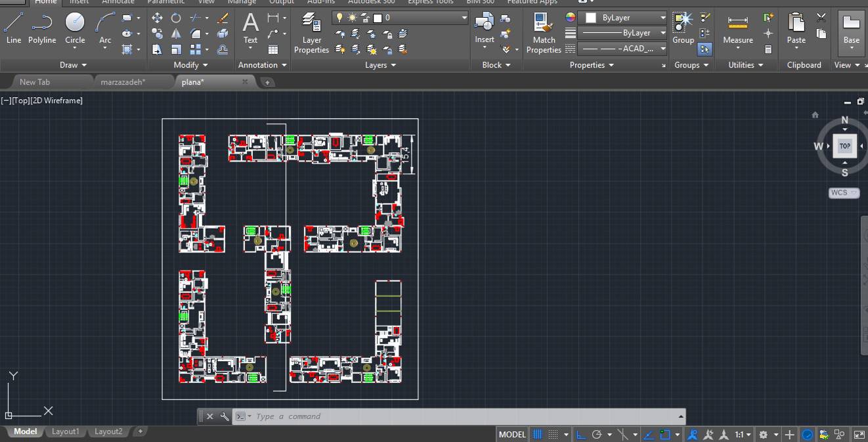
Task: Click the ViewCube TOP face
Action: tap(845, 146)
